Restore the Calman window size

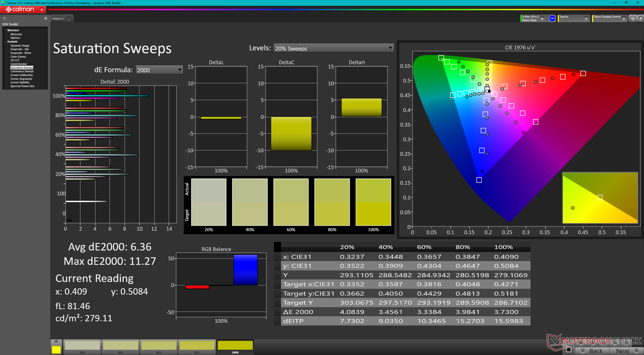point(626,3)
